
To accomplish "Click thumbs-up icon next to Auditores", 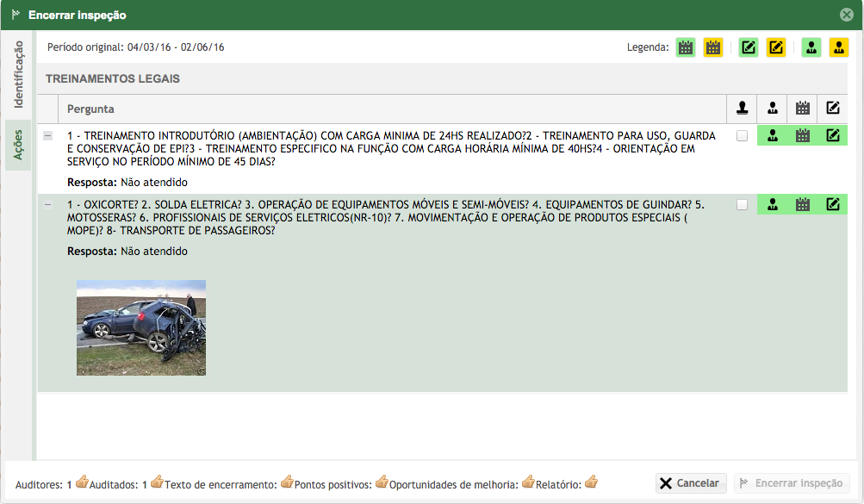I will [82, 482].
